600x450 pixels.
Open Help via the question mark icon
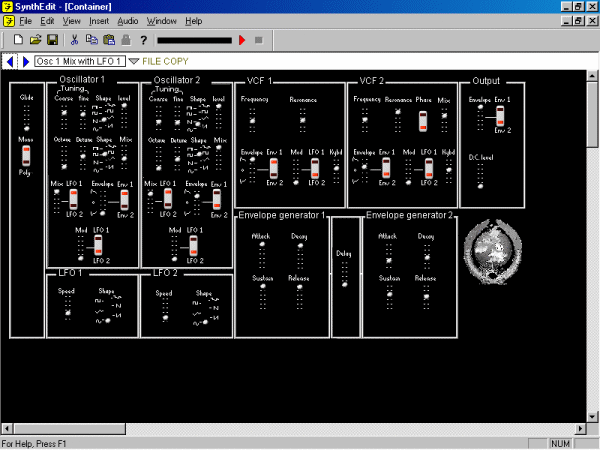click(144, 40)
